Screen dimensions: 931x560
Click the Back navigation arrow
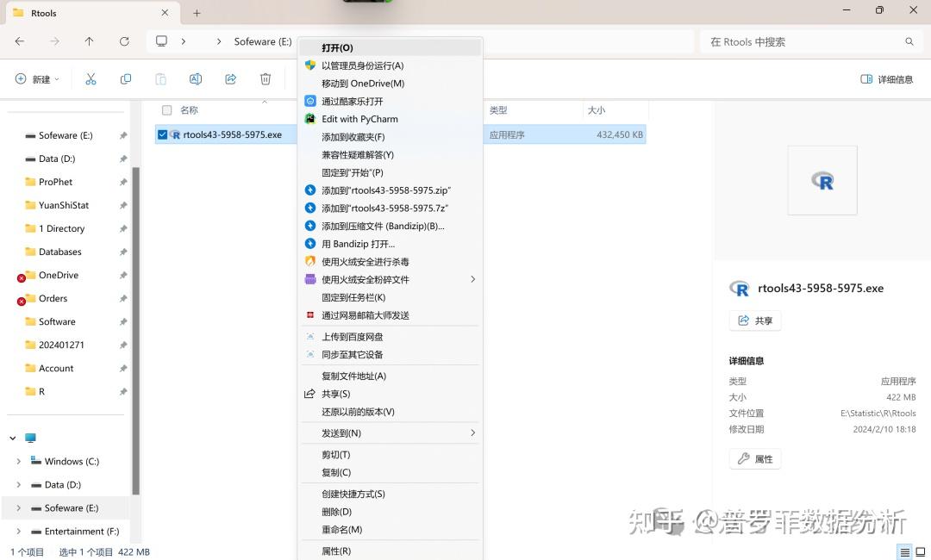(x=19, y=40)
